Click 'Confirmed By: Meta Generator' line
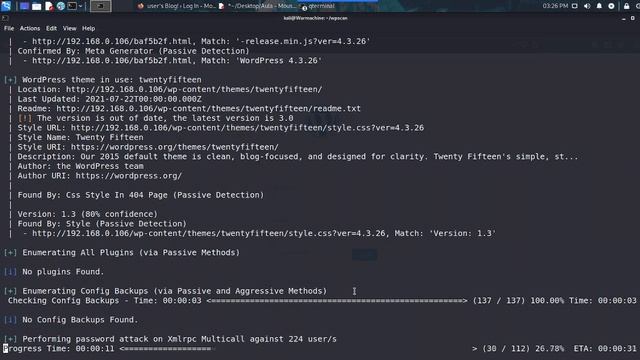Viewport: 640px width, 360px height. (x=133, y=51)
